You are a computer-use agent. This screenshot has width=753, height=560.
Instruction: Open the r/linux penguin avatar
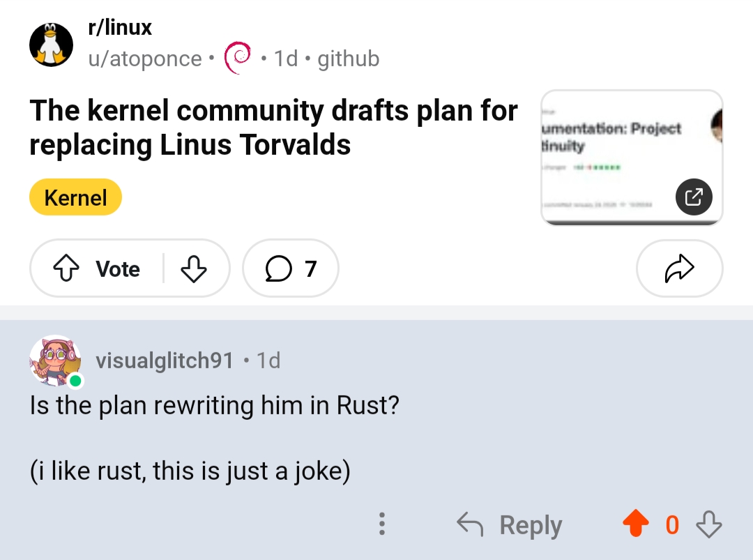click(51, 44)
